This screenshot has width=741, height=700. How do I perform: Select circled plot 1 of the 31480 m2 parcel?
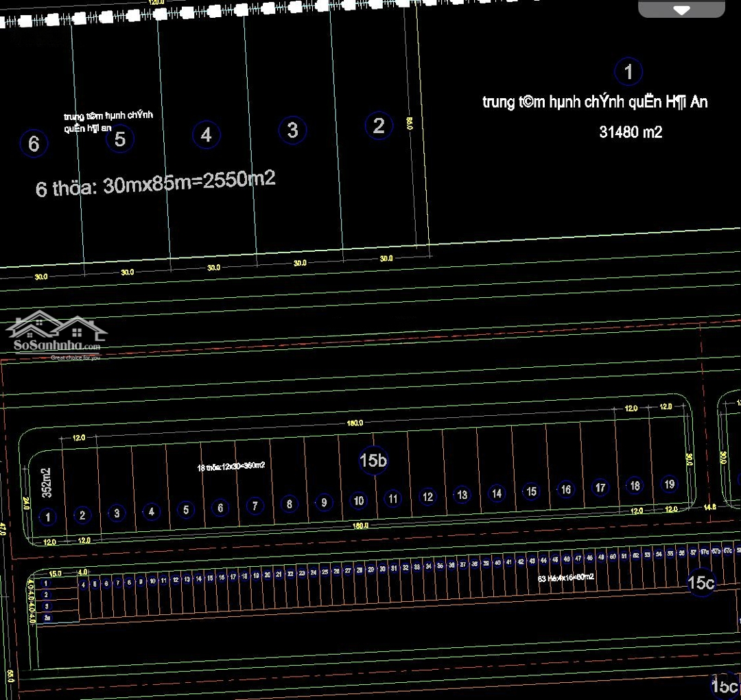[x=628, y=71]
